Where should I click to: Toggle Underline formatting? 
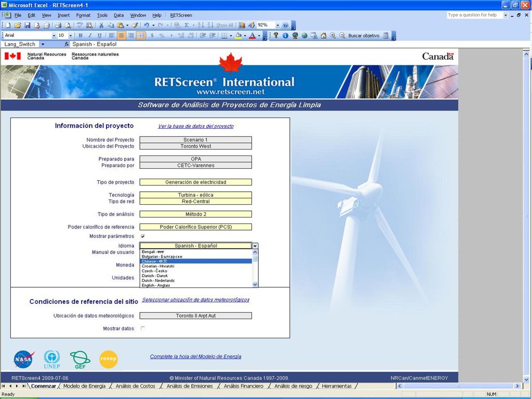pyautogui.click(x=99, y=35)
